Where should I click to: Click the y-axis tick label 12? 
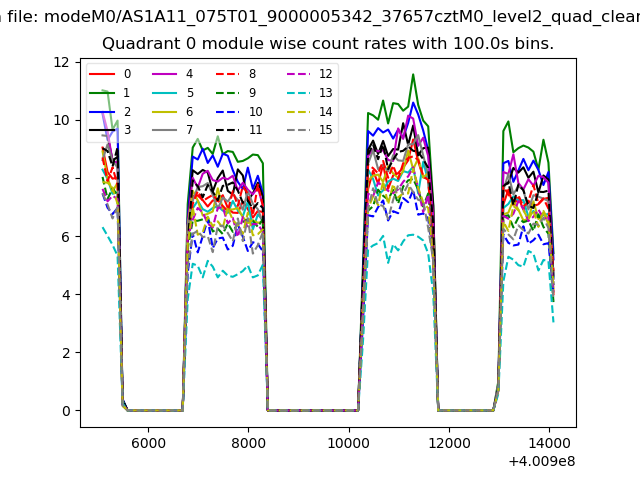click(x=62, y=62)
